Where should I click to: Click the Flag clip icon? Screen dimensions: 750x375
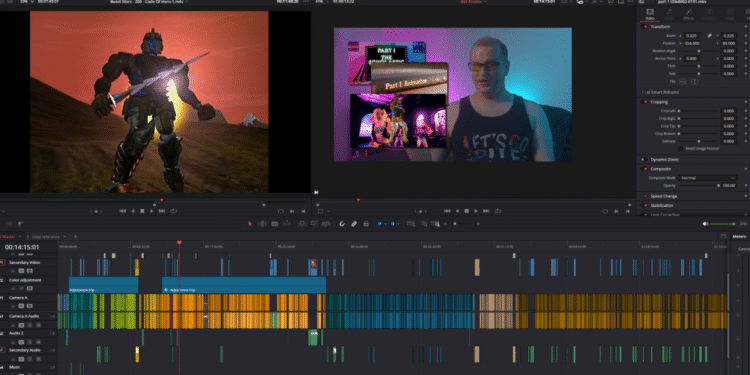pyautogui.click(x=380, y=223)
